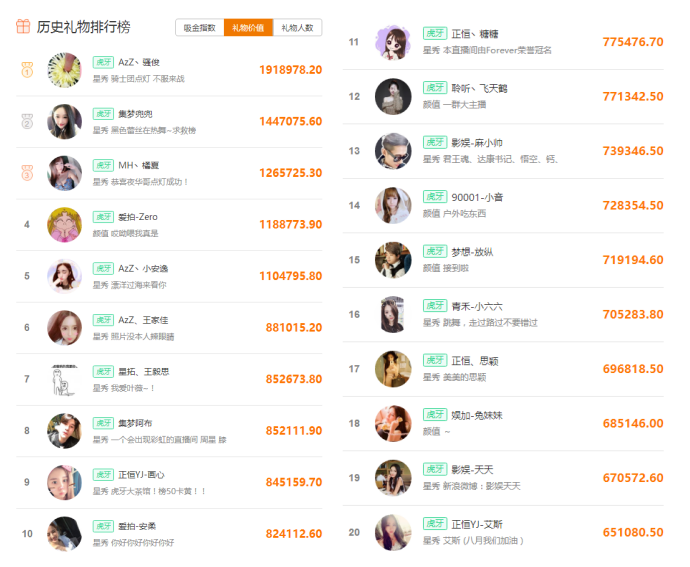Select the 礼物价值 tab

pyautogui.click(x=248, y=28)
